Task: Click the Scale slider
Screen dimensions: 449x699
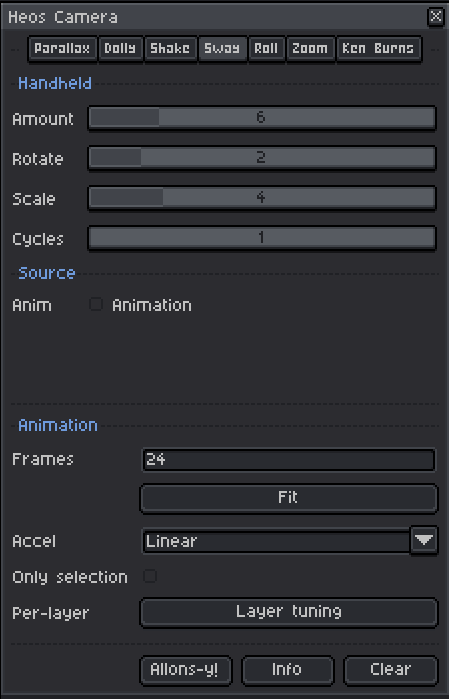Action: (262, 198)
